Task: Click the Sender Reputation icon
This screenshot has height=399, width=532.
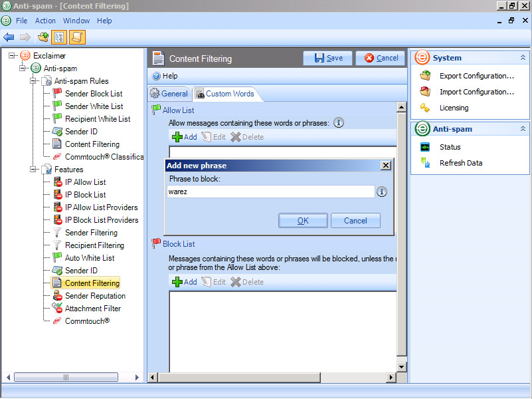Action: 58,296
